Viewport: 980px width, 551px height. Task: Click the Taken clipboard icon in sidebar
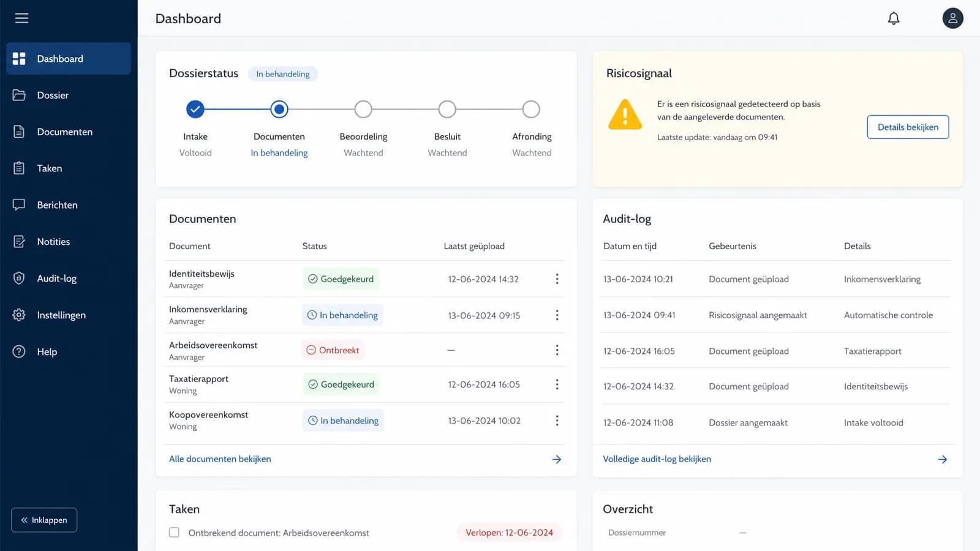click(x=19, y=168)
